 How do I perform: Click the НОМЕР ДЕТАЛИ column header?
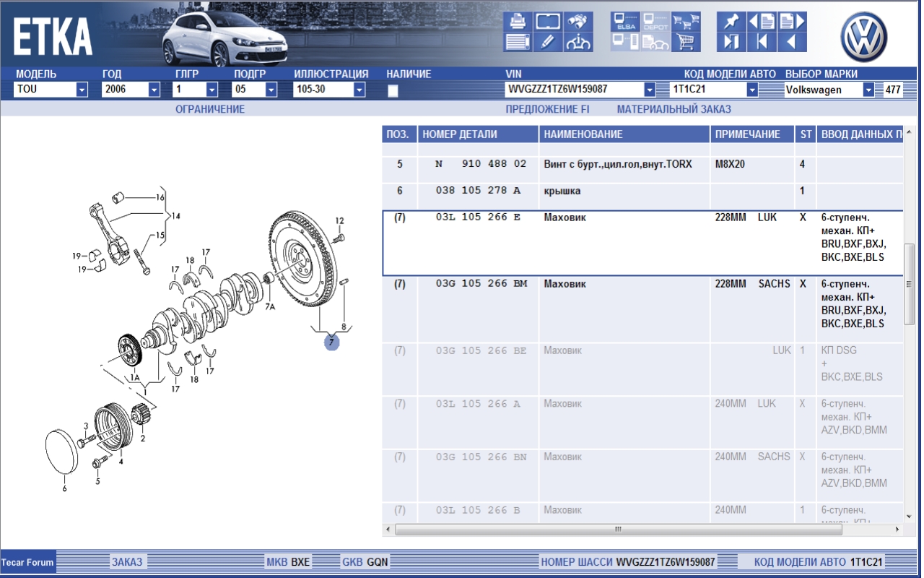[x=478, y=134]
